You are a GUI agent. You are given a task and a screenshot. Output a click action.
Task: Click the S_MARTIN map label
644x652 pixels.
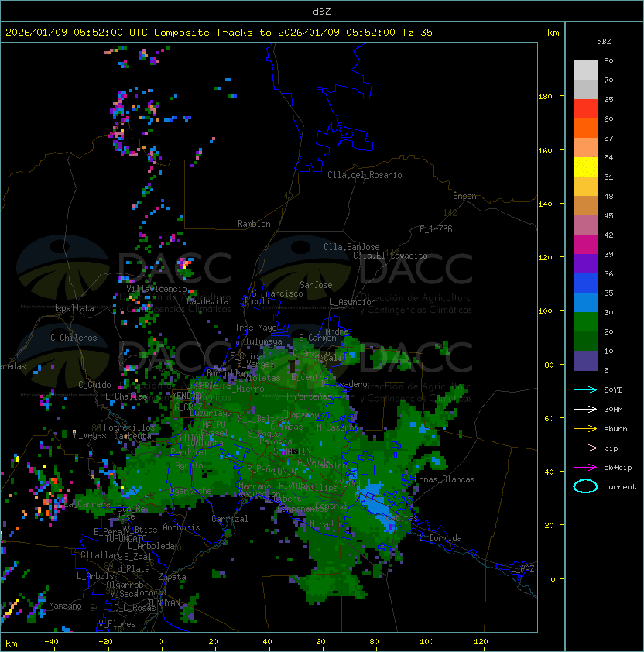click(292, 451)
